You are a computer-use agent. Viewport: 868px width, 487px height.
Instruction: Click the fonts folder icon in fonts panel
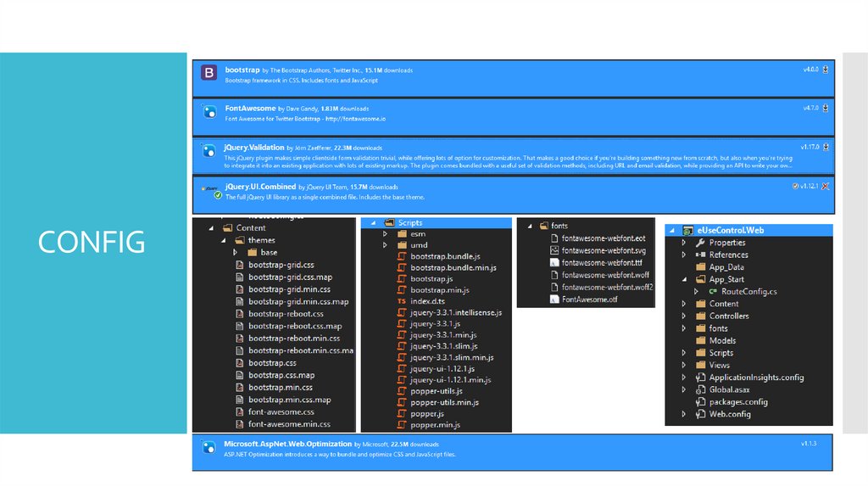544,226
